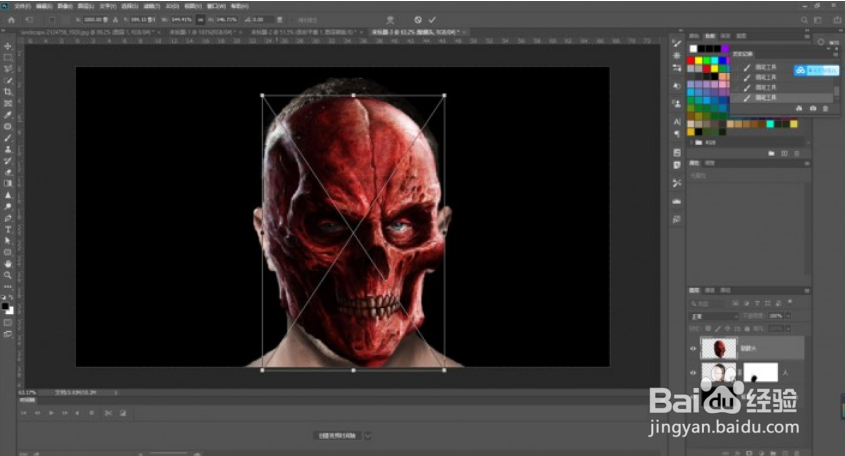
Task: Open the layer blend mode dropdown
Action: pos(714,316)
